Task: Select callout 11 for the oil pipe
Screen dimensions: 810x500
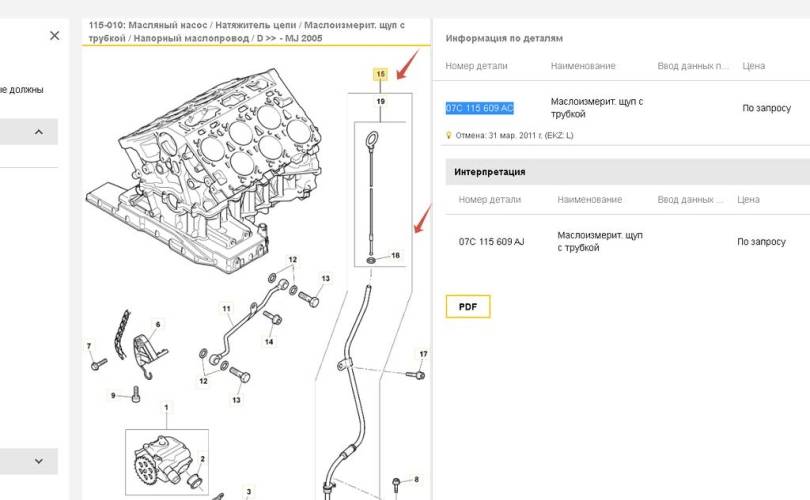Action: click(227, 308)
